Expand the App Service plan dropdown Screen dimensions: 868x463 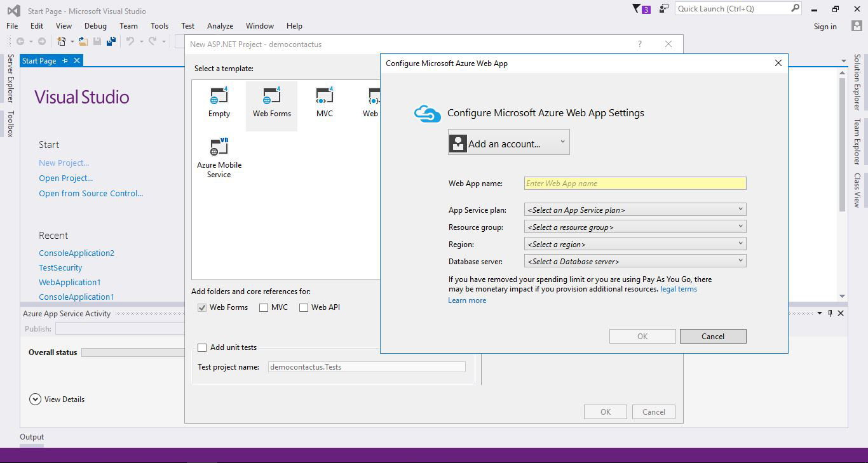[x=635, y=210]
